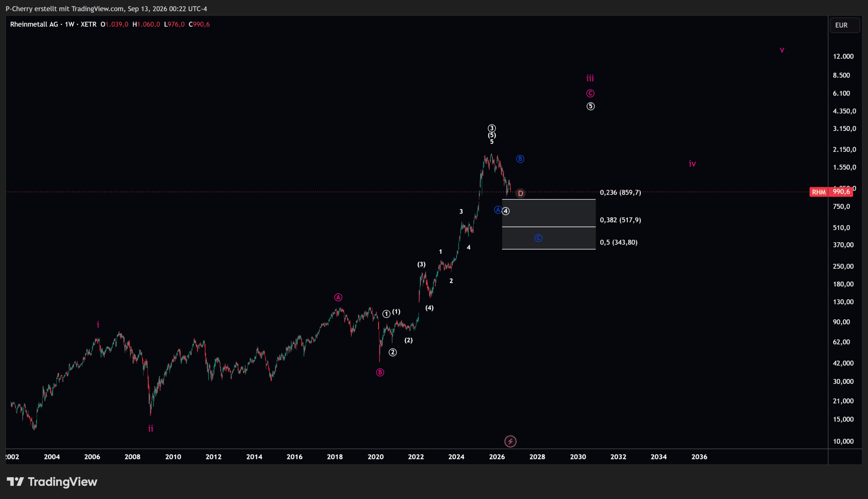Screen dimensions: 868x499
Task: Click the pink iii wave label
Action: pos(590,78)
